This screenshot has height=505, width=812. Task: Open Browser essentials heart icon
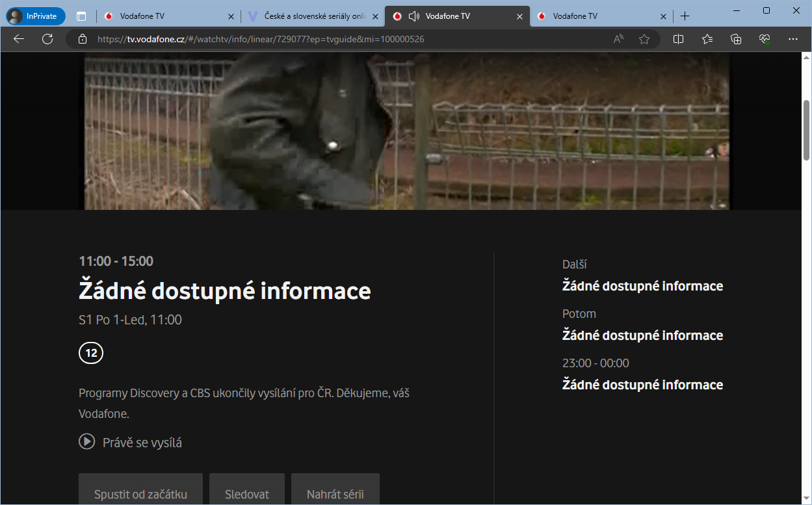(765, 39)
